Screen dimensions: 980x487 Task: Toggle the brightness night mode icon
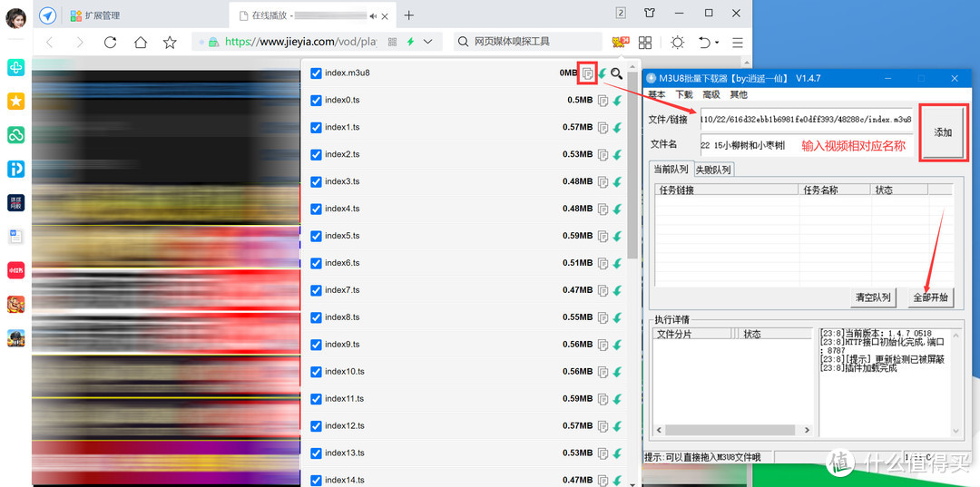coord(677,43)
